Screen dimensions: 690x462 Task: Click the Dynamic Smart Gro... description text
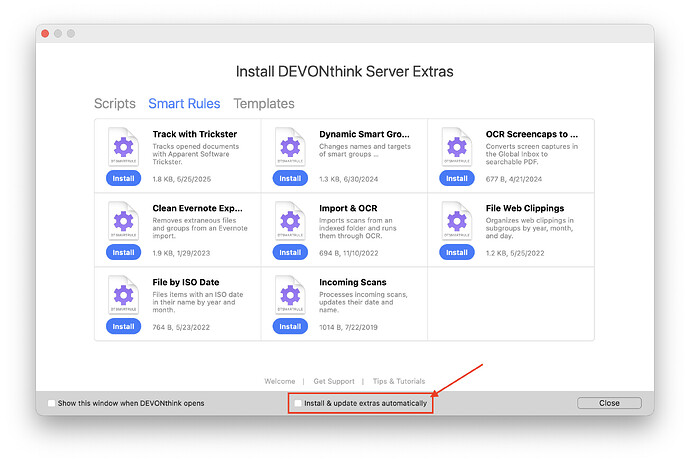point(365,150)
